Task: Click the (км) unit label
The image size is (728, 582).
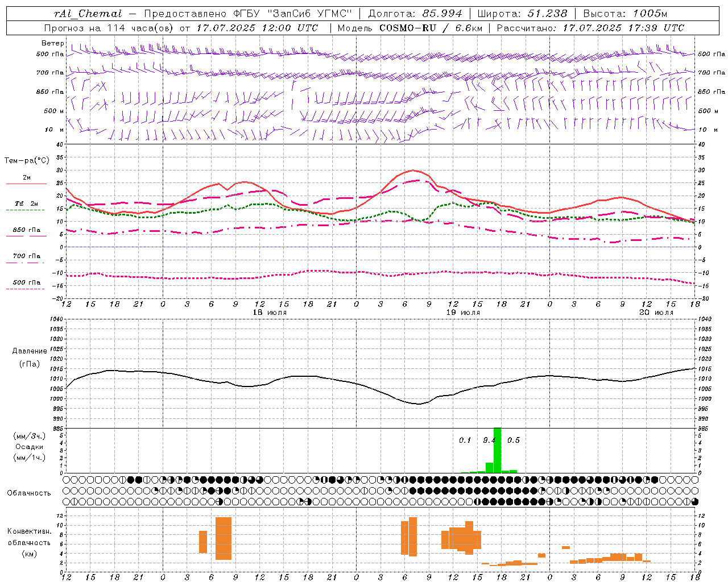Action: (30, 553)
